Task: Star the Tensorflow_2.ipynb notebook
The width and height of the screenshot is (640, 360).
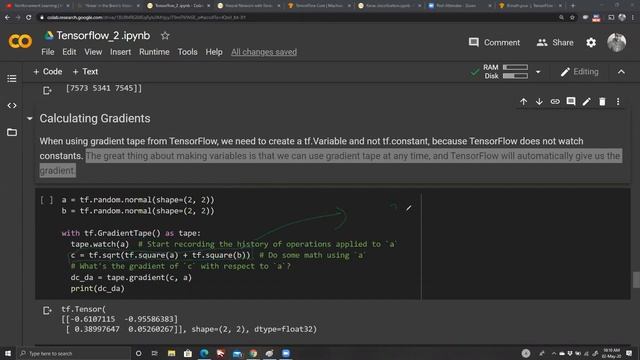Action: [x=165, y=36]
